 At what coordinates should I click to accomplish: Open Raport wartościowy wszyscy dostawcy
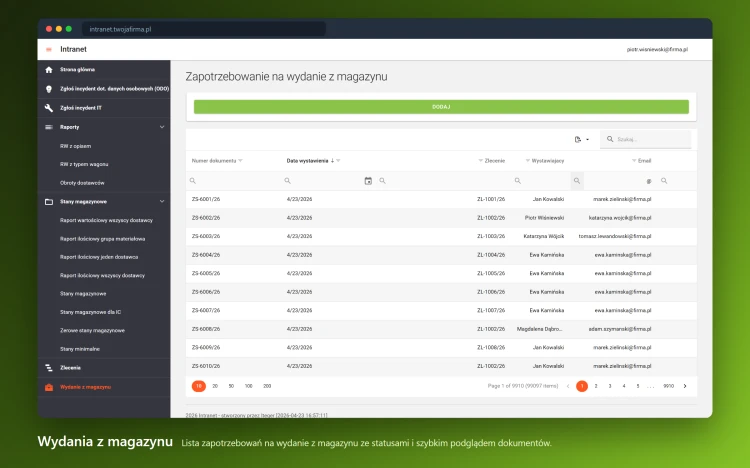106,221
